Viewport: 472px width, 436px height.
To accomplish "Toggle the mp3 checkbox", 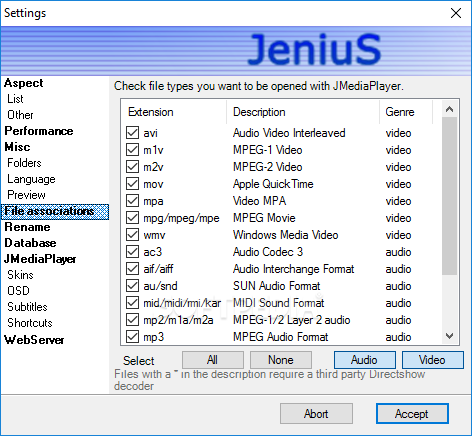I will 132,337.
